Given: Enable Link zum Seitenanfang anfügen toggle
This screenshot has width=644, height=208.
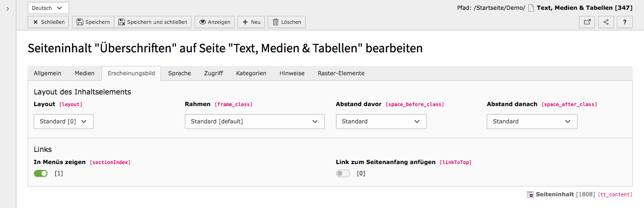Looking at the screenshot, I should pyautogui.click(x=343, y=173).
